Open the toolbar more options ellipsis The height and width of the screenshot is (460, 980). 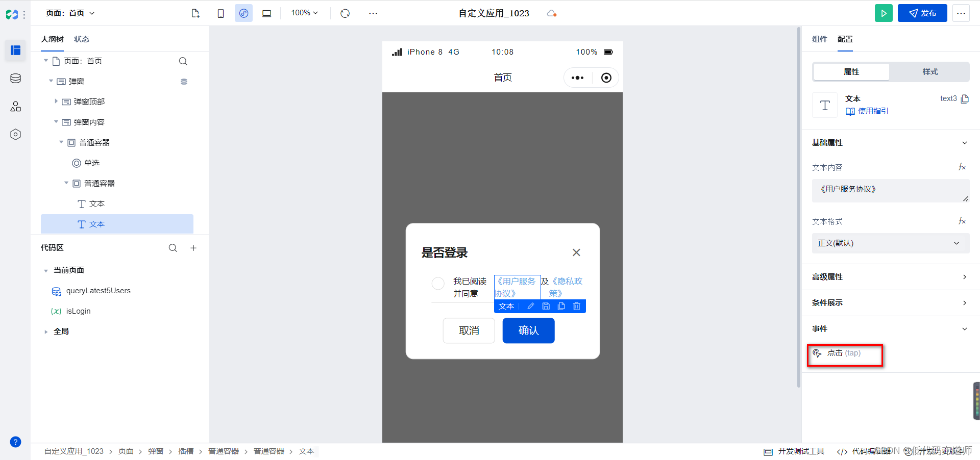click(373, 13)
